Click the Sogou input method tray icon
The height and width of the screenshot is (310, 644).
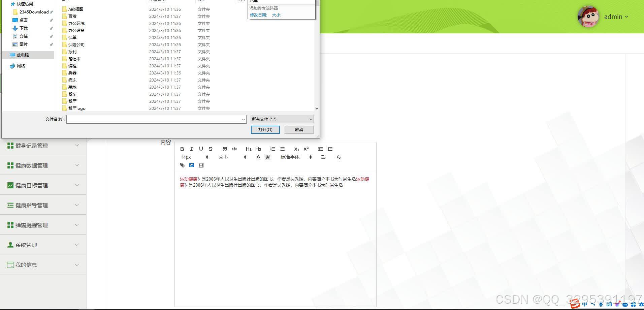[575, 304]
